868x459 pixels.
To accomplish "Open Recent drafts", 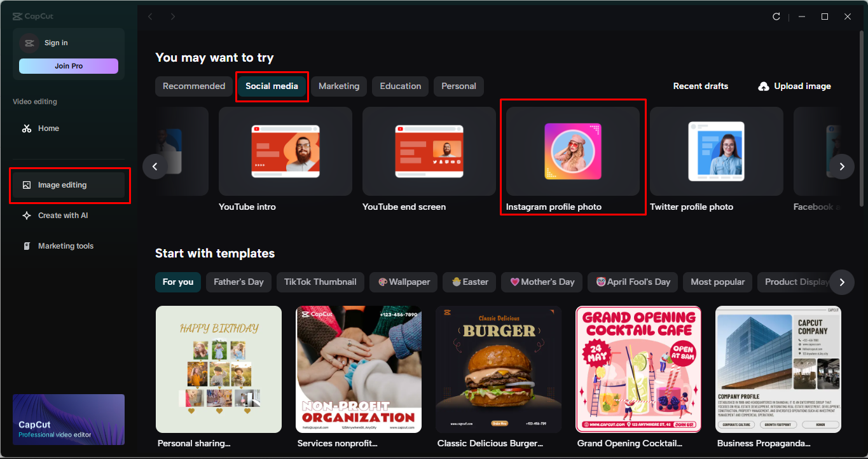I will (x=700, y=86).
